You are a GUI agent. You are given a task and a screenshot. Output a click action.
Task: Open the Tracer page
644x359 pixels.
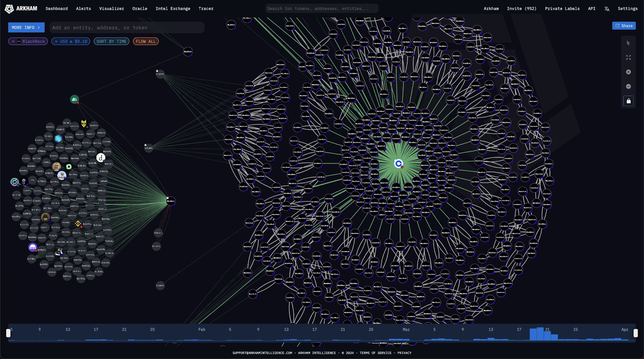point(206,8)
